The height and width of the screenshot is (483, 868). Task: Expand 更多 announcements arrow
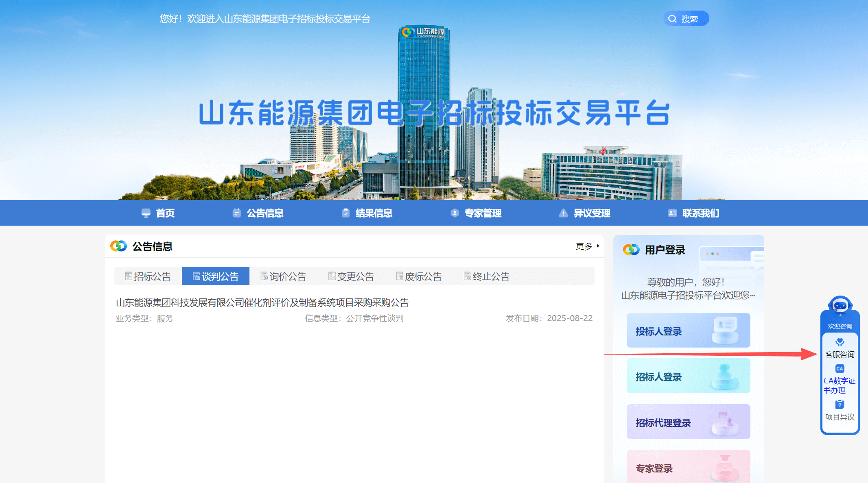pos(598,246)
